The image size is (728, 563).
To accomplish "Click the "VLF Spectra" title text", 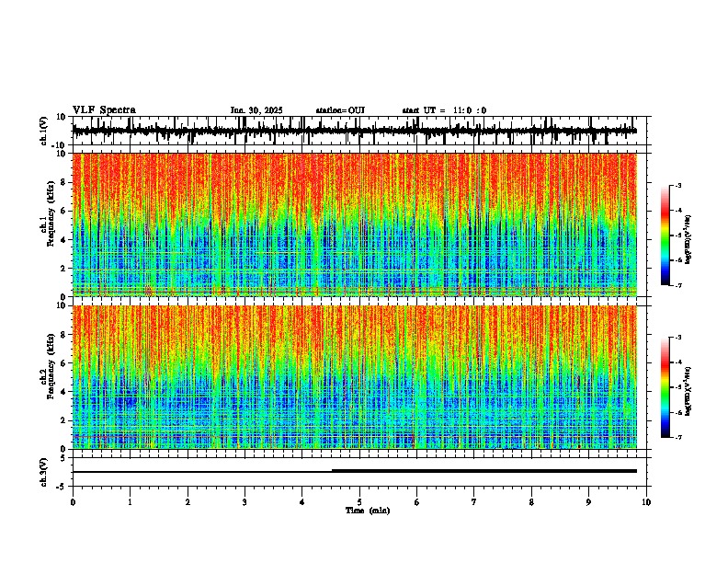I will 104,110.
